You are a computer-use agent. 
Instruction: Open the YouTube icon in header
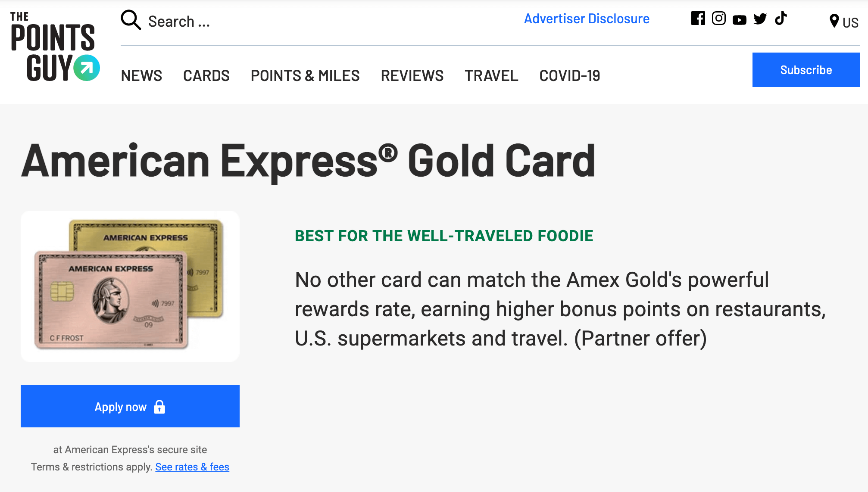coord(740,20)
